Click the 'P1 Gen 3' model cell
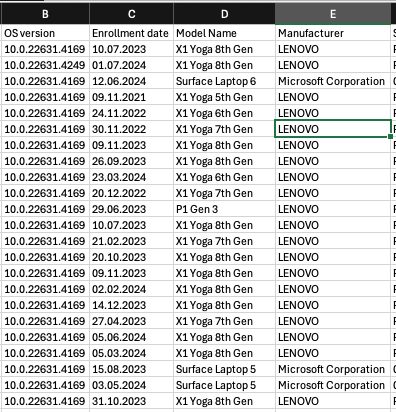This screenshot has width=396, height=412. click(225, 209)
